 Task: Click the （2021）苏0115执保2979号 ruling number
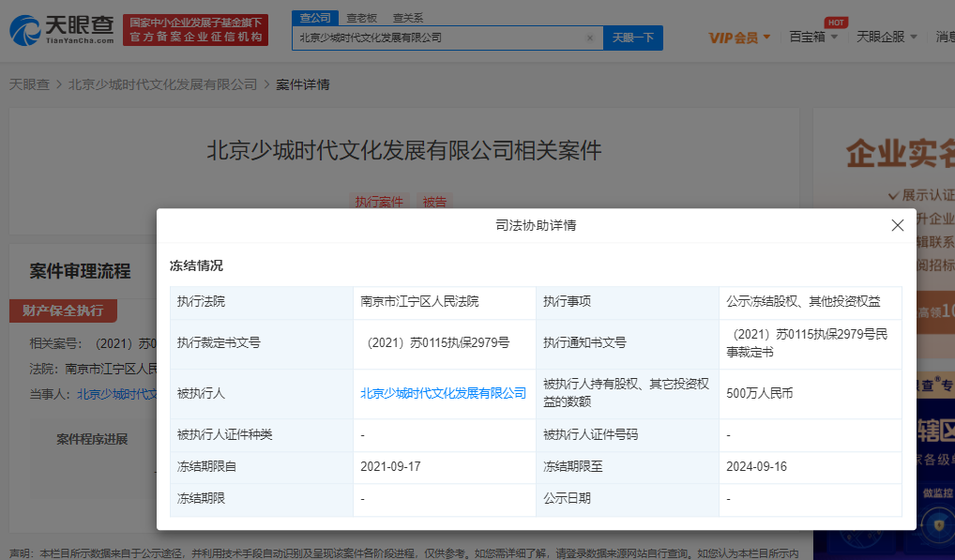pos(434,342)
